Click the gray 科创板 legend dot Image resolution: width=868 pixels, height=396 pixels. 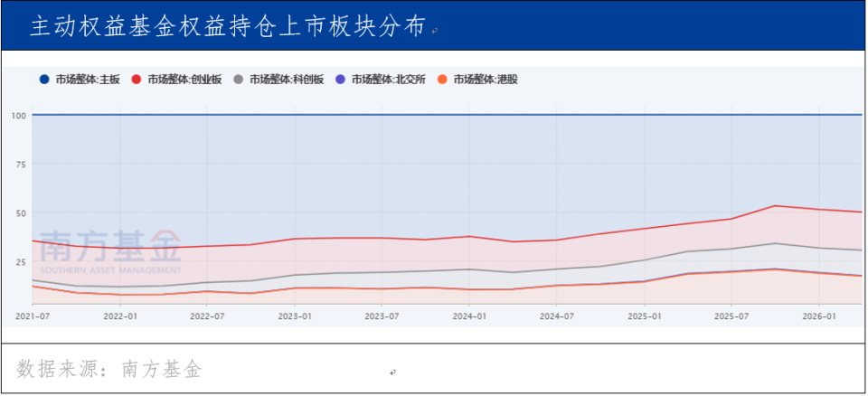(238, 80)
